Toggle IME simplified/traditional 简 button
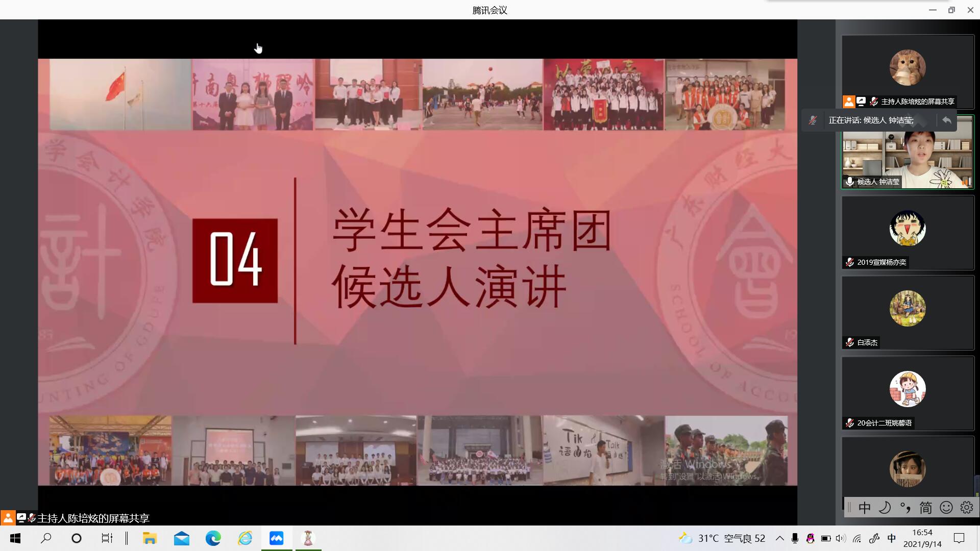The image size is (980, 551). point(925,507)
